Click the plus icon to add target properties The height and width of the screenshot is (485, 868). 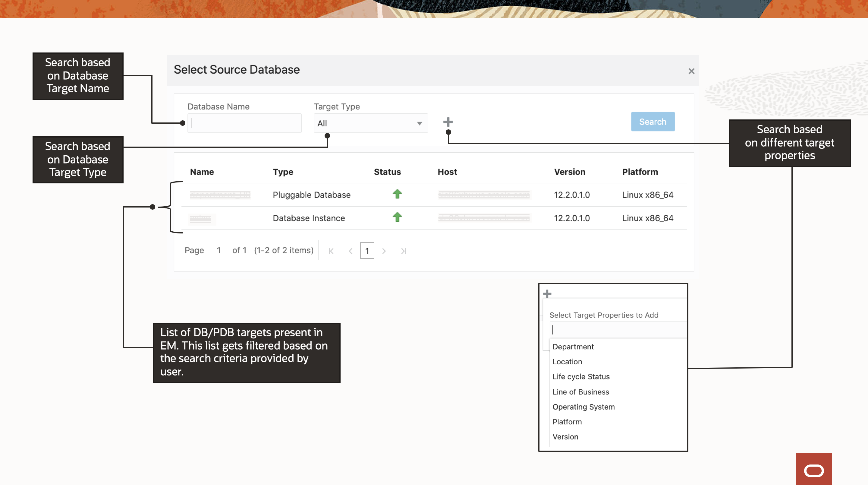pyautogui.click(x=448, y=122)
